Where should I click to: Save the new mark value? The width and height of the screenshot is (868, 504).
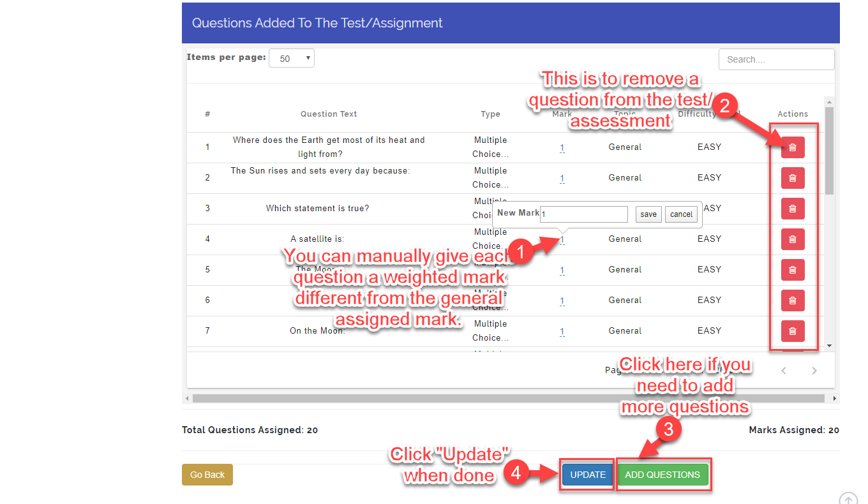tap(648, 214)
